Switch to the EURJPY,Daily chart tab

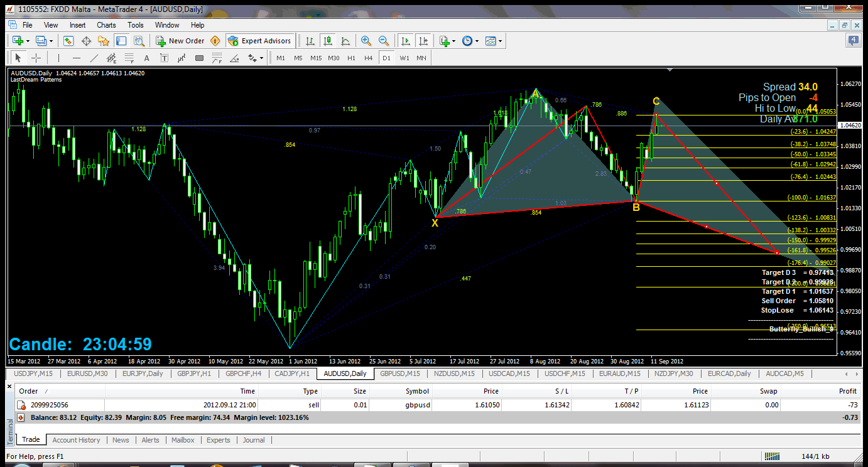[143, 373]
